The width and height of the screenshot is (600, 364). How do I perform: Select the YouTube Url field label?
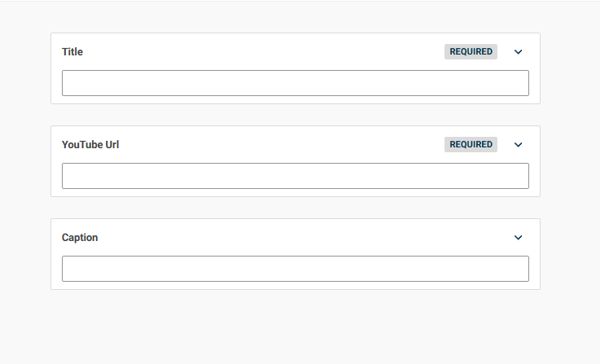point(90,145)
